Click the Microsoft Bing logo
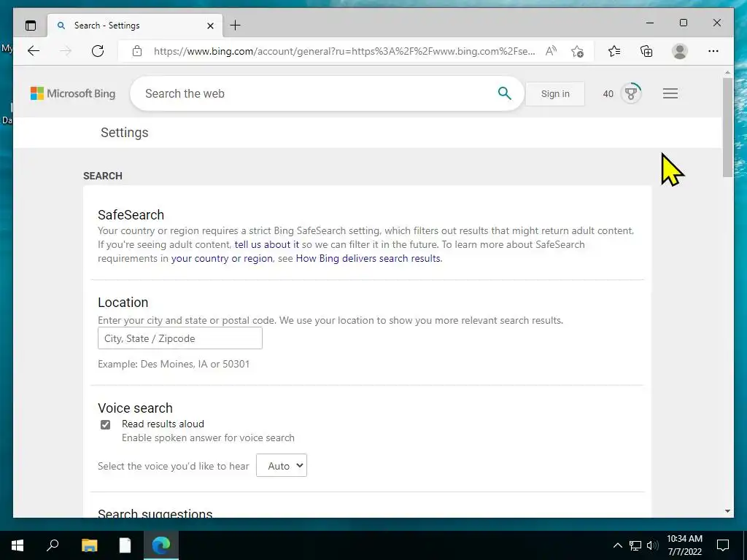 73,93
